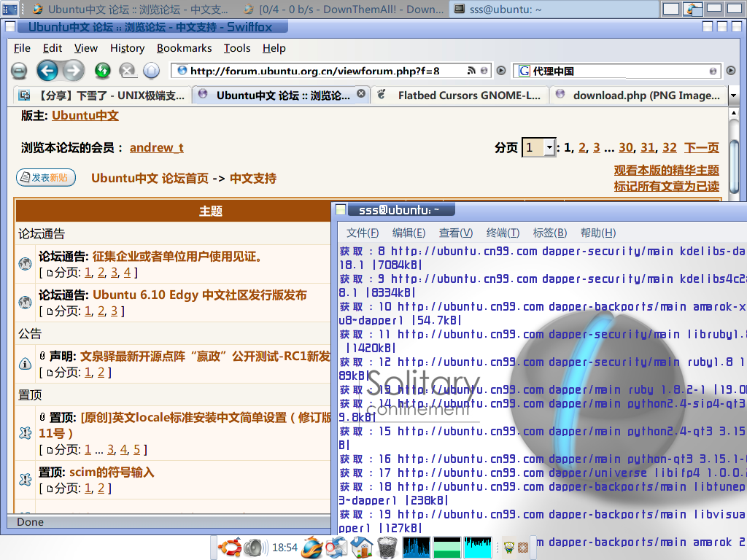
Task: Open the search box dropdown button
Action: pos(713,71)
